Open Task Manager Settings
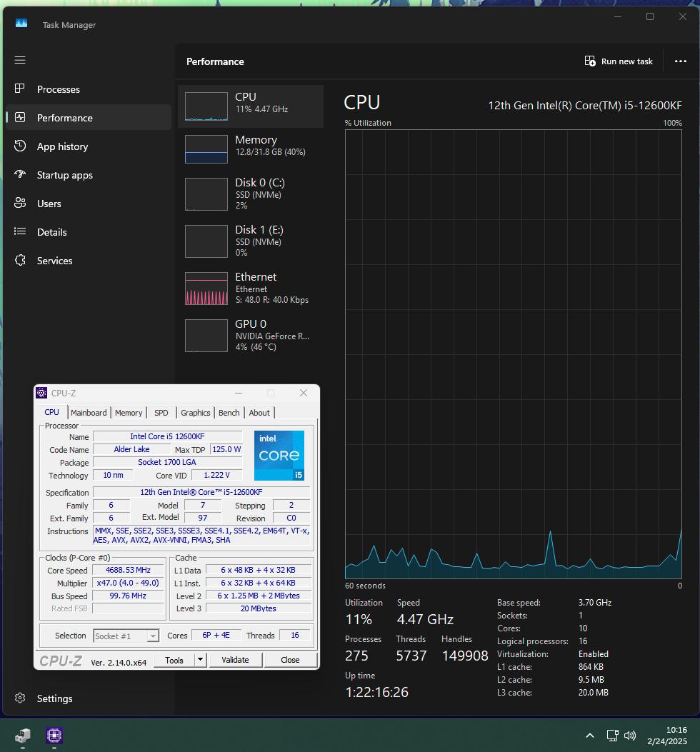The width and height of the screenshot is (700, 752). [89, 698]
